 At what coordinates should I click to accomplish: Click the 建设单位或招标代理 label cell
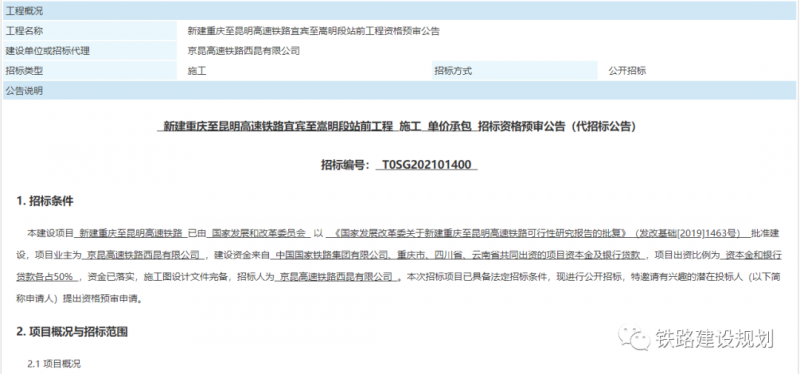click(89, 51)
